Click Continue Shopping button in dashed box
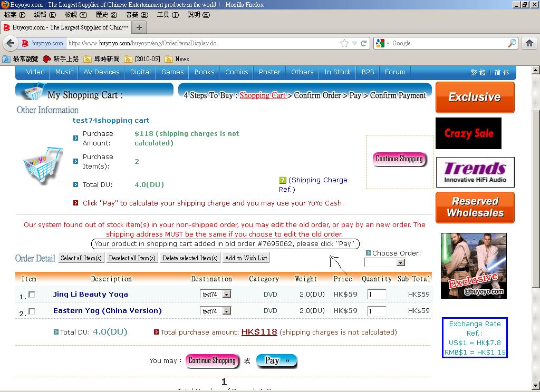 pyautogui.click(x=400, y=159)
